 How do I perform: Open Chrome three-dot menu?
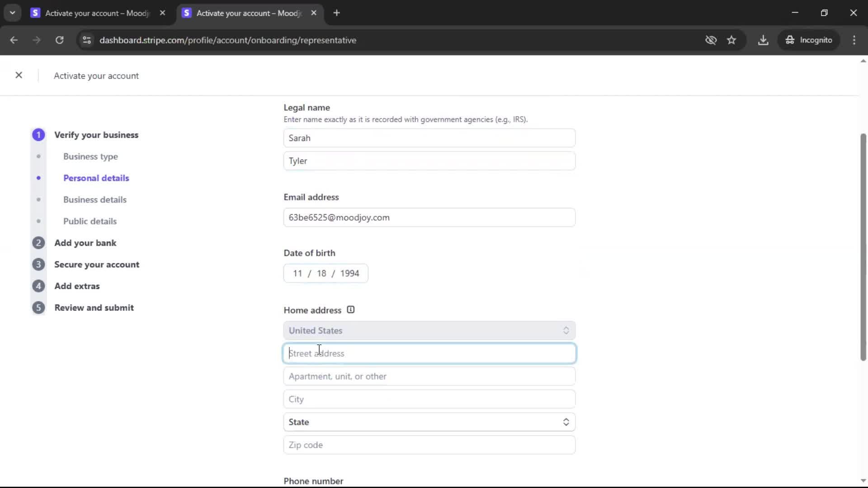(x=854, y=40)
